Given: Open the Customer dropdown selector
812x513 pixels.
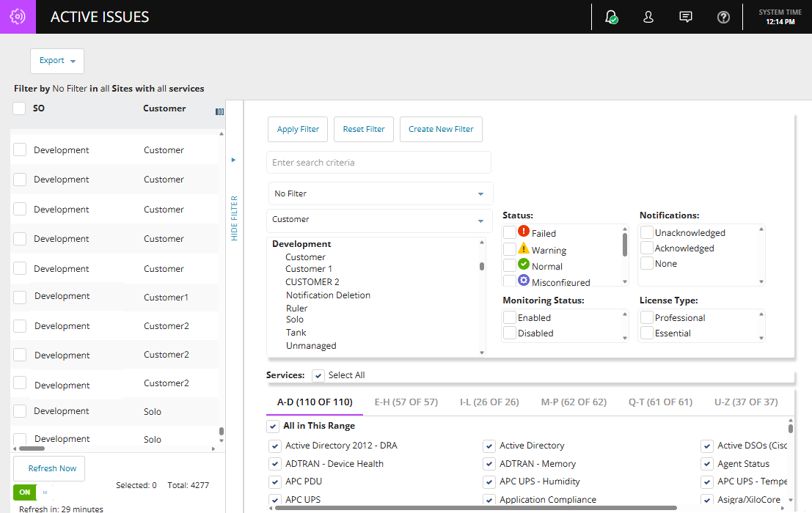Looking at the screenshot, I should pyautogui.click(x=378, y=220).
